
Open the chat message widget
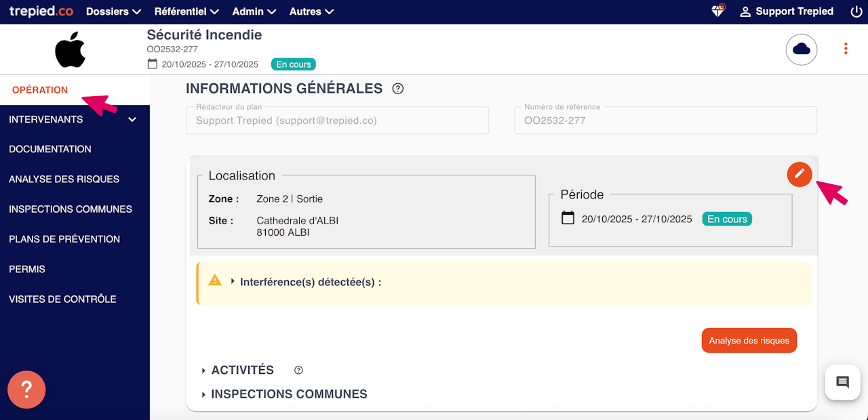842,382
